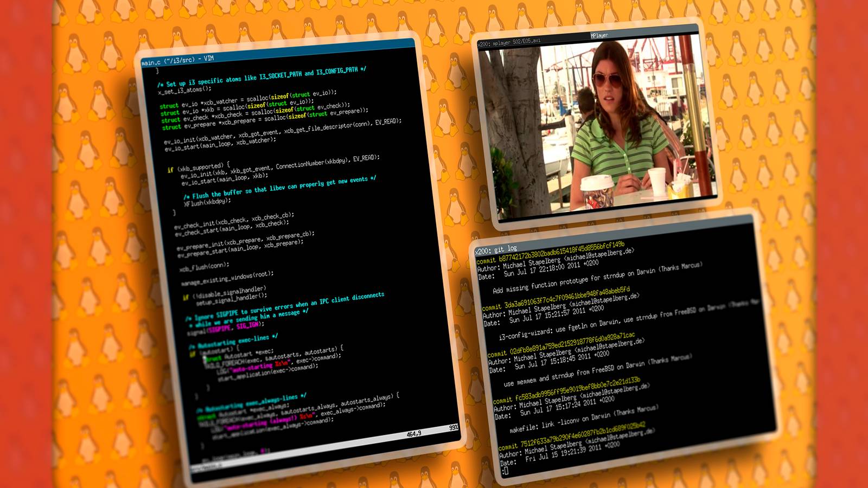Click the 'x200: mplayer S02/E05.avi' title

click(x=509, y=42)
